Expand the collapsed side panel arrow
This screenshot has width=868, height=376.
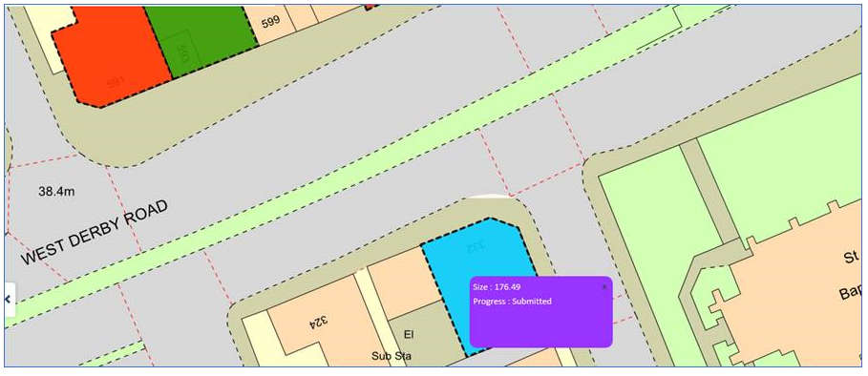(9, 299)
